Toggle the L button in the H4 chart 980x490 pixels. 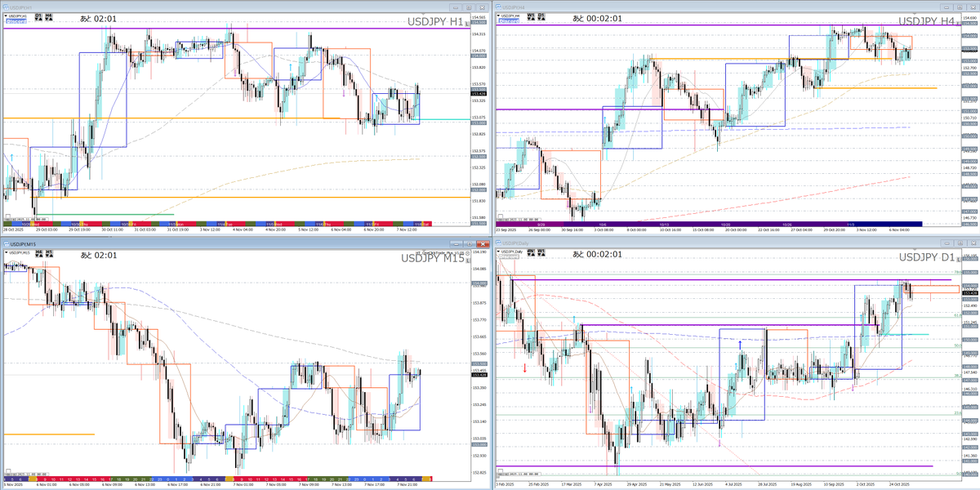958,23
